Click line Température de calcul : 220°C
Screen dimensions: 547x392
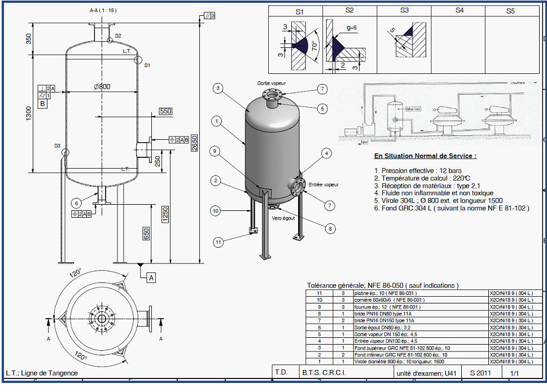pyautogui.click(x=422, y=178)
